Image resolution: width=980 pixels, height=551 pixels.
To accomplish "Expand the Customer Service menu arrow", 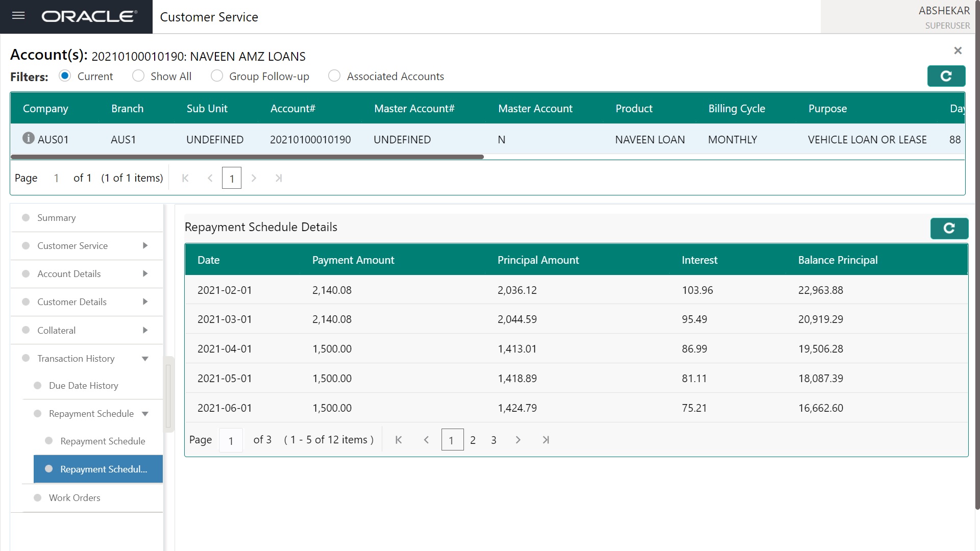I will coord(145,246).
